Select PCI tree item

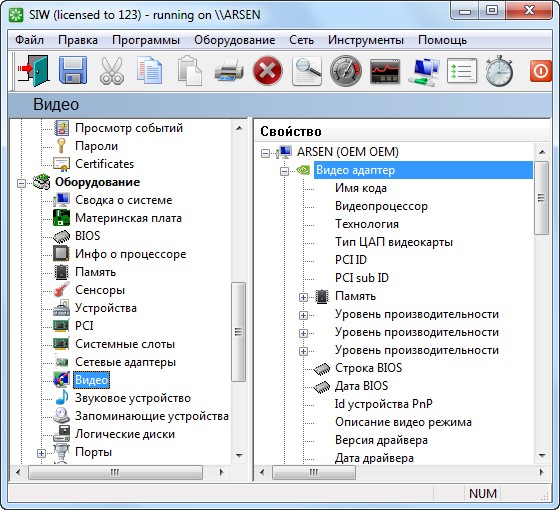pos(84,326)
